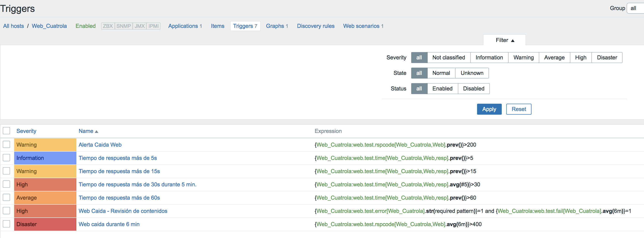This screenshot has height=238, width=644.
Task: Check the Alerta Caida Web row
Action: (x=6, y=144)
